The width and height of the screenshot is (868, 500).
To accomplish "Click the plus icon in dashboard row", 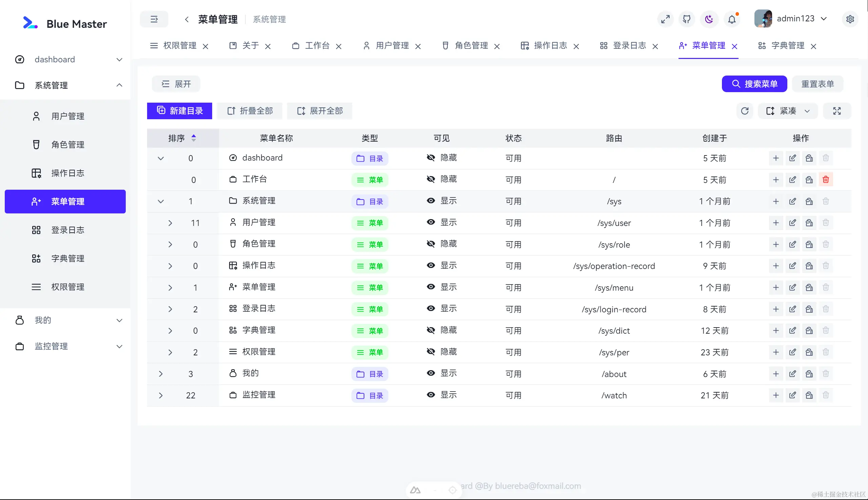I will pos(775,158).
